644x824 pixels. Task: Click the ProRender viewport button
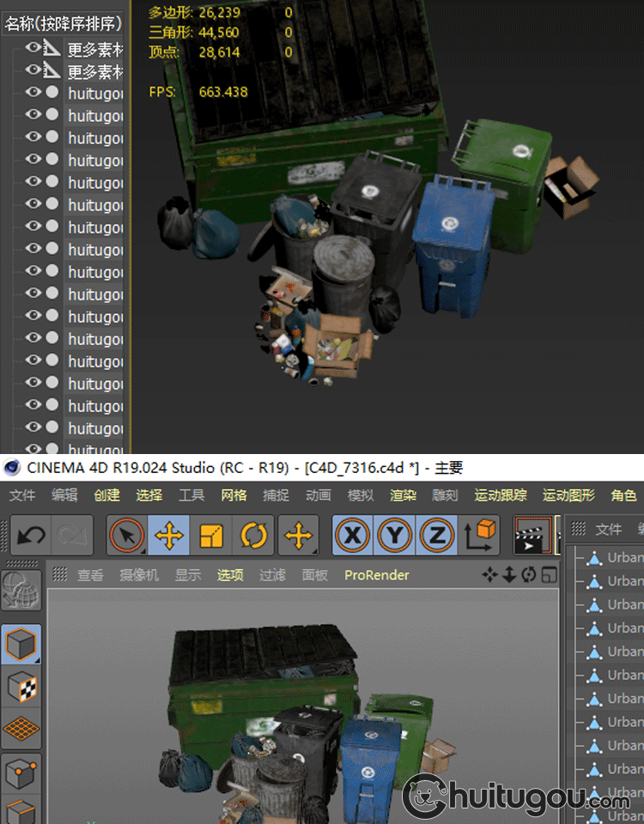pyautogui.click(x=377, y=575)
